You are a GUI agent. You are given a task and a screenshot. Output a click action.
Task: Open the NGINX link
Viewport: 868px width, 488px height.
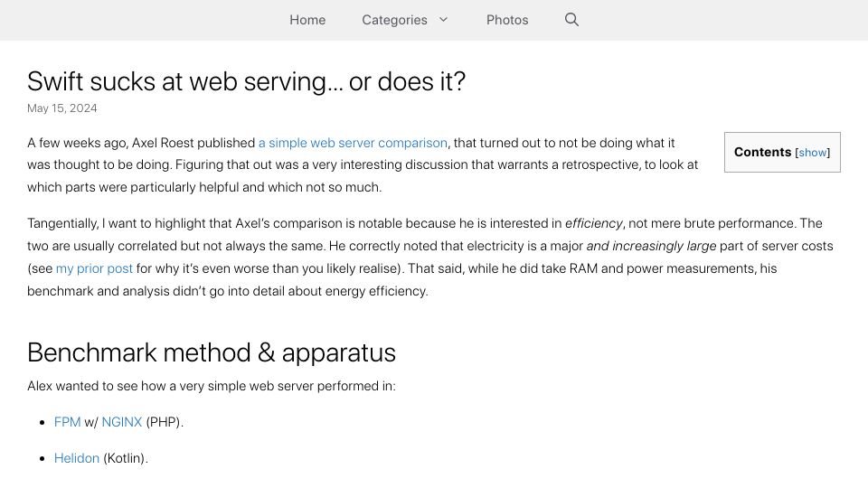pos(122,422)
